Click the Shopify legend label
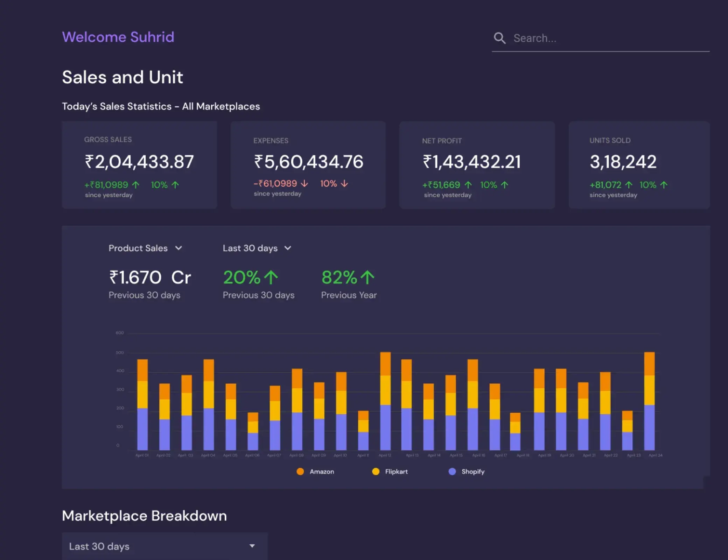The width and height of the screenshot is (728, 560). (473, 471)
